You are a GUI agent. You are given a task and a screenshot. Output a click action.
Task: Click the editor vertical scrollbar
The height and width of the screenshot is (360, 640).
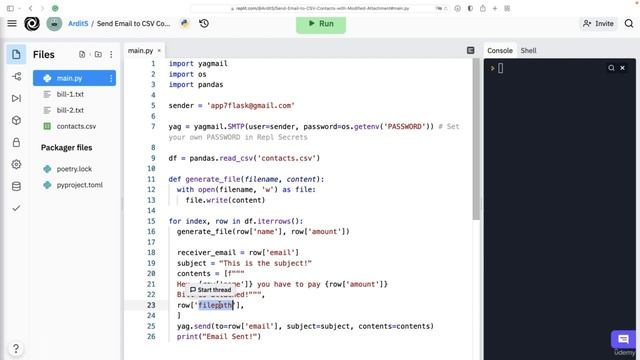point(476,140)
